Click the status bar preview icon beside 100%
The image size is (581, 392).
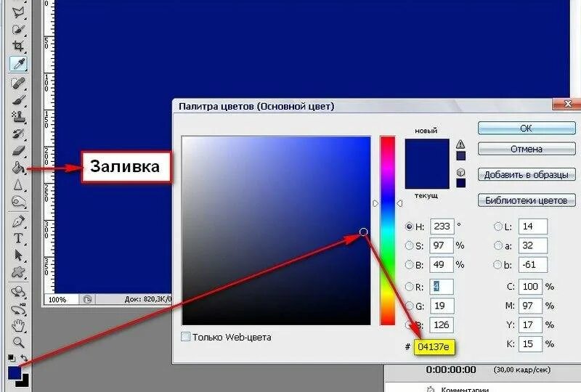pyautogui.click(x=87, y=299)
